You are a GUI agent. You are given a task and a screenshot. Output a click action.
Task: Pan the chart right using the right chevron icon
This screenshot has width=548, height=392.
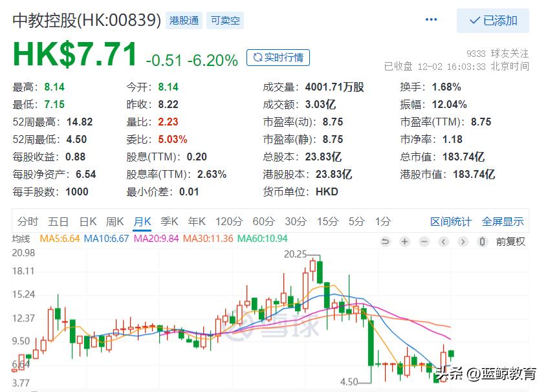point(463,242)
